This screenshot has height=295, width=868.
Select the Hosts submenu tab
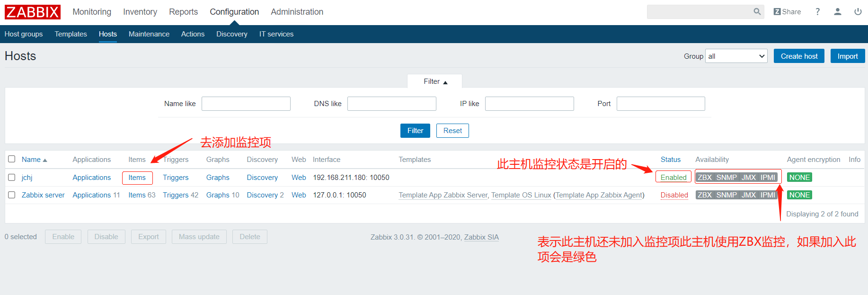(x=108, y=34)
